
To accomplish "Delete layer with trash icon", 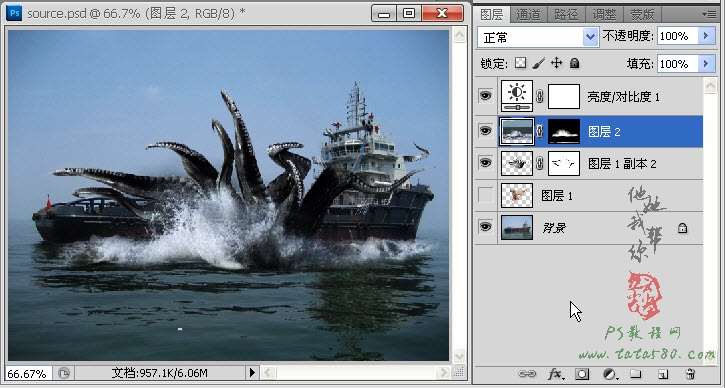I will [690, 374].
